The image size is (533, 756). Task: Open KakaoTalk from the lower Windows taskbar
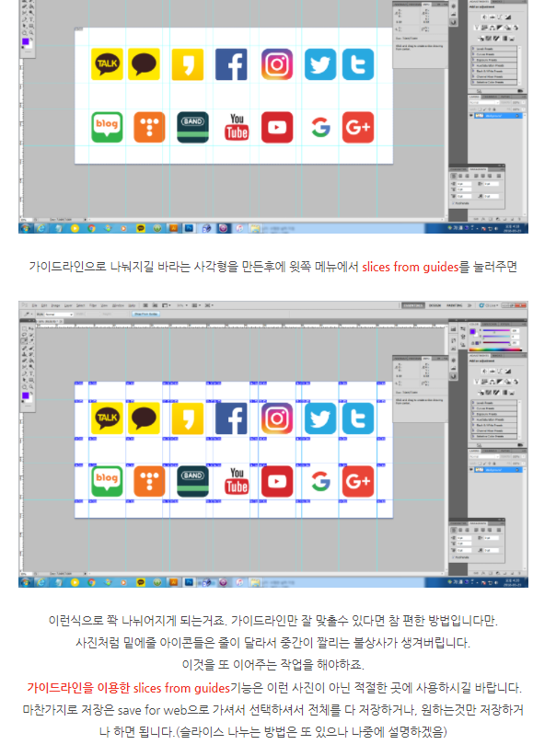(x=141, y=582)
